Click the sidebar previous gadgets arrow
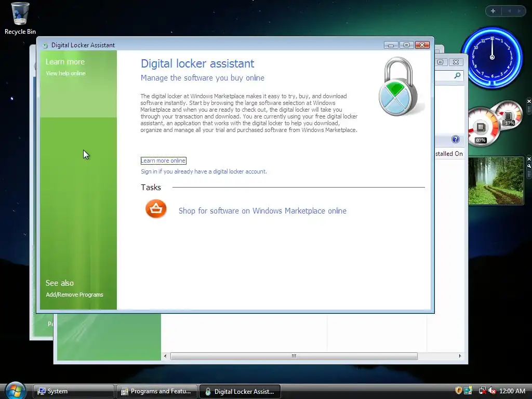Image resolution: width=532 pixels, height=399 pixels. 509,11
